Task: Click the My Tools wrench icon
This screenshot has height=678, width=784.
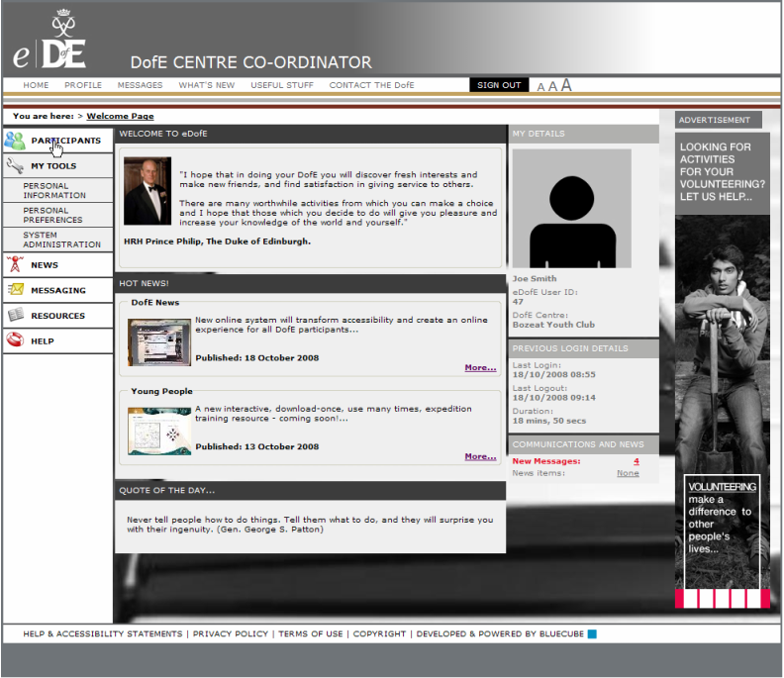Action: 15,166
